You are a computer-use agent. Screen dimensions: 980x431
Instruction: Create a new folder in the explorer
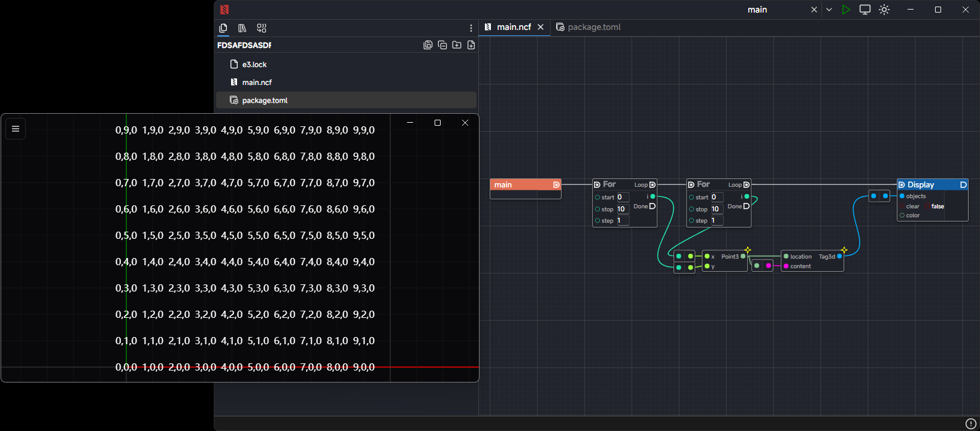tap(457, 45)
